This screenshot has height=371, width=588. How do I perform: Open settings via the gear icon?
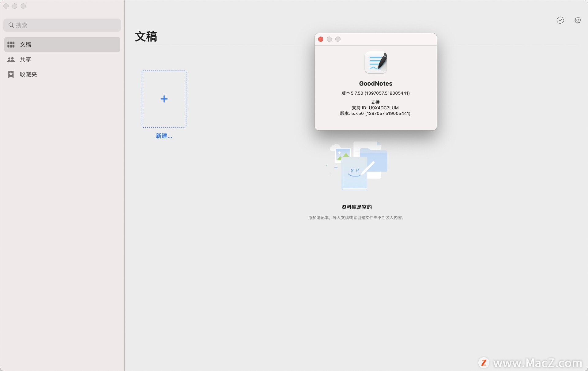(578, 20)
